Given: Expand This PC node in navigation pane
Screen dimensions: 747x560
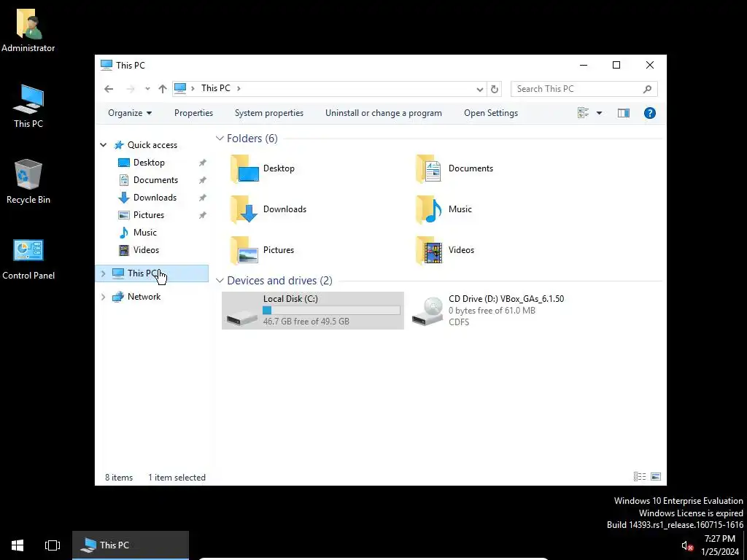Looking at the screenshot, I should coord(103,273).
